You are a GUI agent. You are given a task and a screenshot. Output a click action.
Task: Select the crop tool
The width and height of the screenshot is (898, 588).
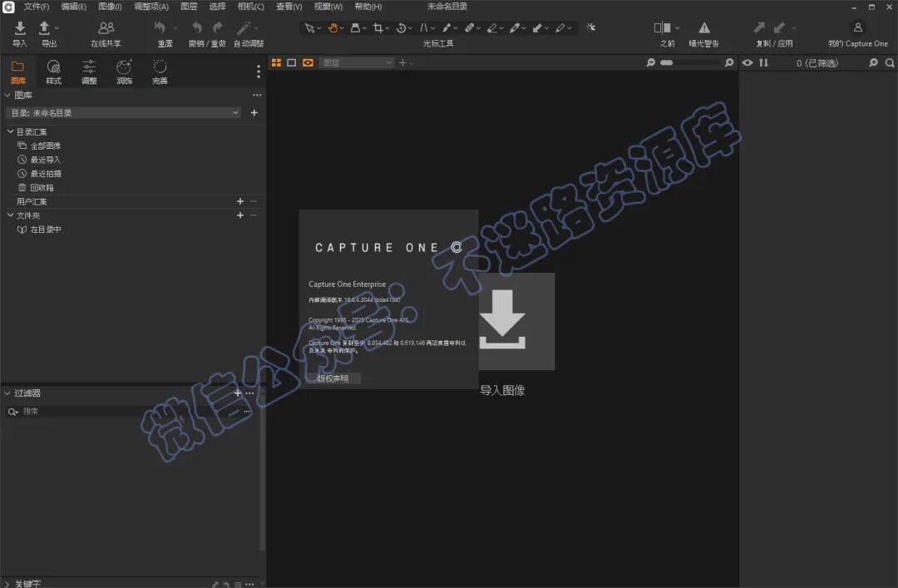pos(378,27)
